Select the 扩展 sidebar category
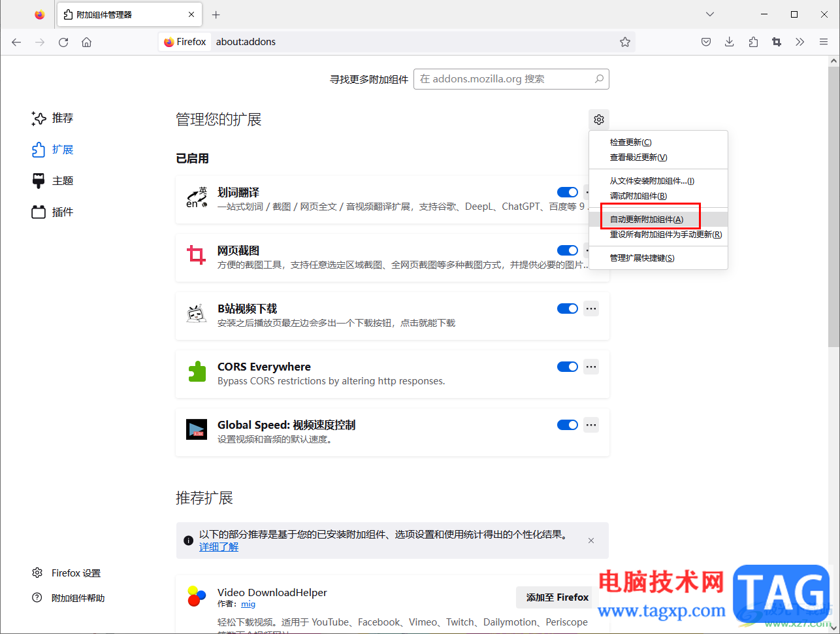The image size is (840, 634). point(53,150)
